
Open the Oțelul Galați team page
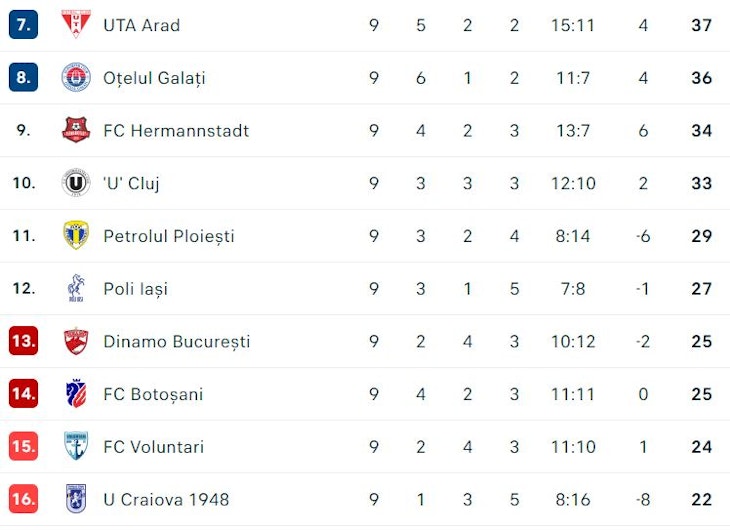click(154, 78)
